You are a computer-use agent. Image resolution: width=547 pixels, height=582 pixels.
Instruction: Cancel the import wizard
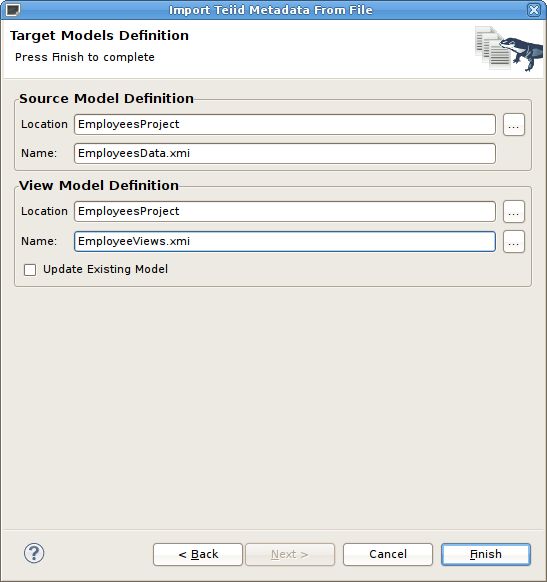coord(388,554)
